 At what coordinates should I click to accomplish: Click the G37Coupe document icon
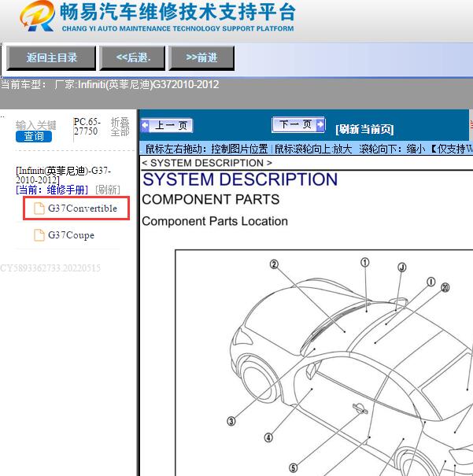[x=39, y=235]
